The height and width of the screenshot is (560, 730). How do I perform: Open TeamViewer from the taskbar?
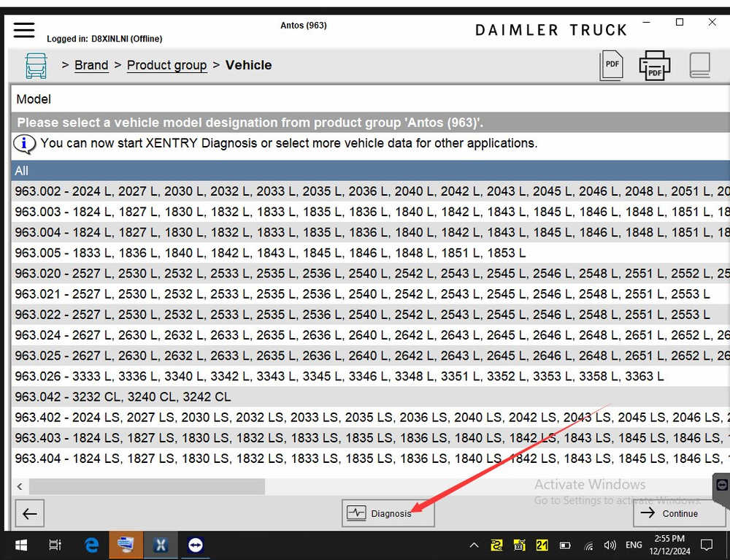(x=196, y=545)
